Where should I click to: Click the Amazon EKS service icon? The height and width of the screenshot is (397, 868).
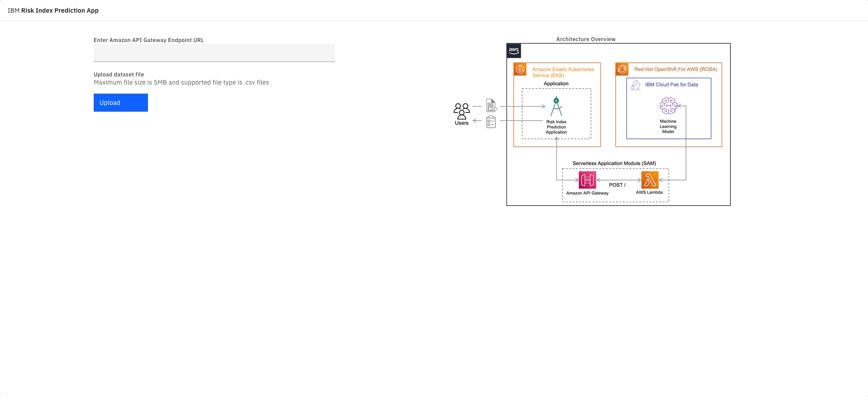point(520,69)
